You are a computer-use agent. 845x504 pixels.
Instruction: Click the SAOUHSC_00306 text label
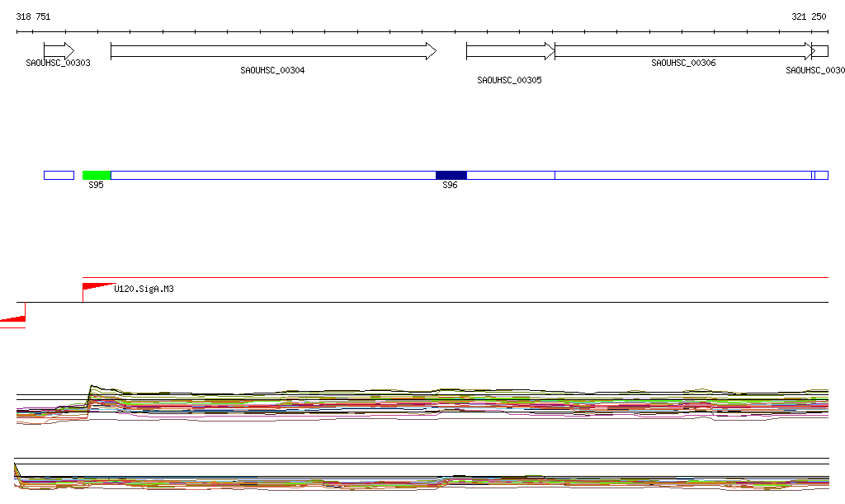click(x=683, y=64)
